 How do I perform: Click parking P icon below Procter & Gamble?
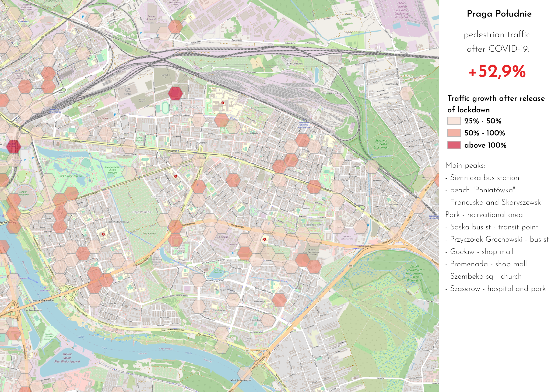(x=141, y=33)
